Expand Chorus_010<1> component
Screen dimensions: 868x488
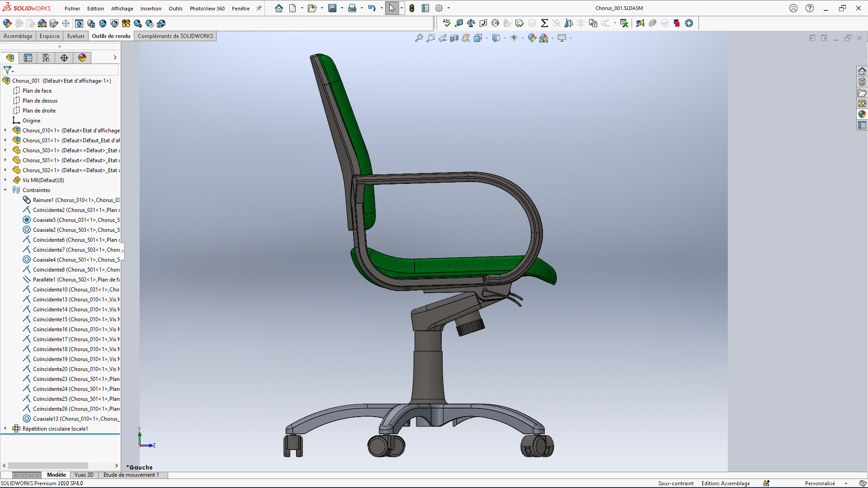[5, 130]
